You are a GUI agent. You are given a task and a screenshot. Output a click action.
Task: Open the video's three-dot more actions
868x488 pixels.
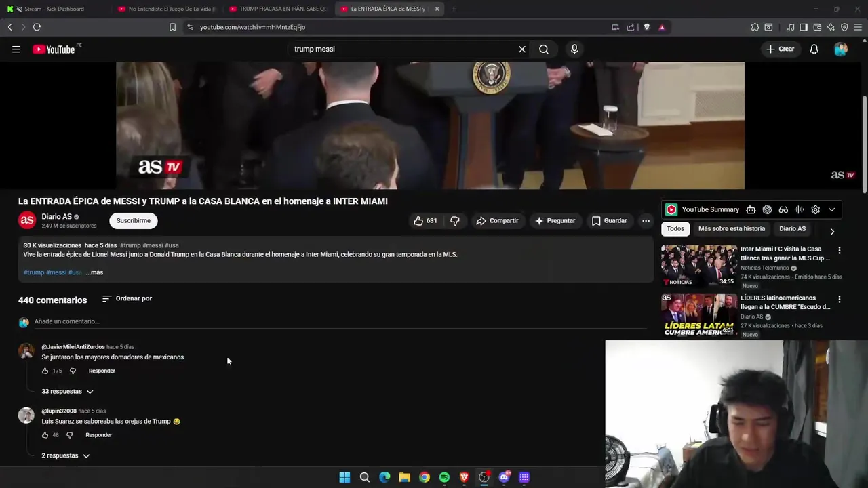click(646, 220)
